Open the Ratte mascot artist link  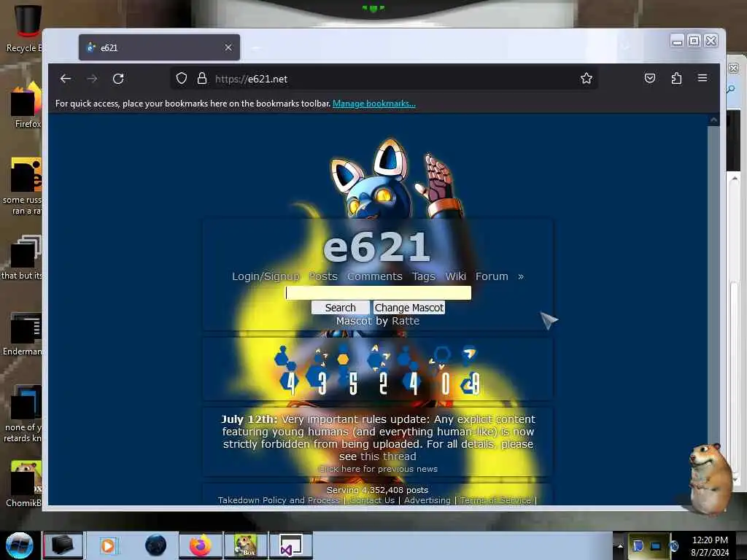pos(406,321)
